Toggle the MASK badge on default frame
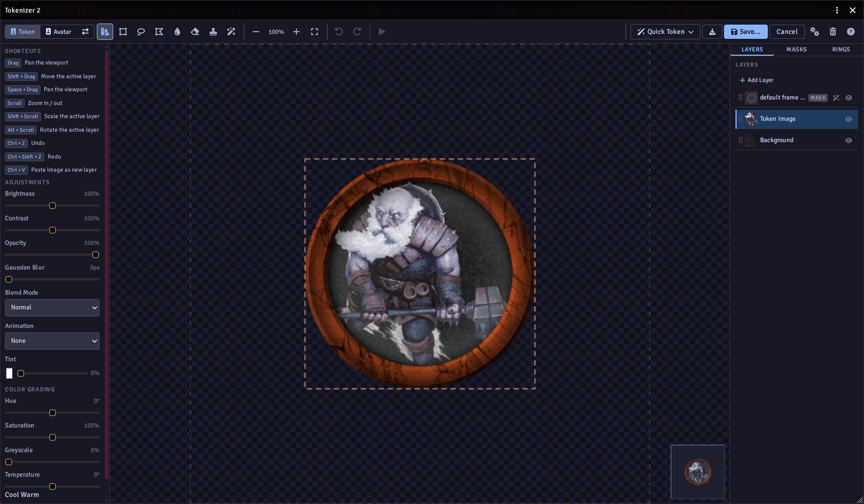This screenshot has width=864, height=504. click(818, 98)
